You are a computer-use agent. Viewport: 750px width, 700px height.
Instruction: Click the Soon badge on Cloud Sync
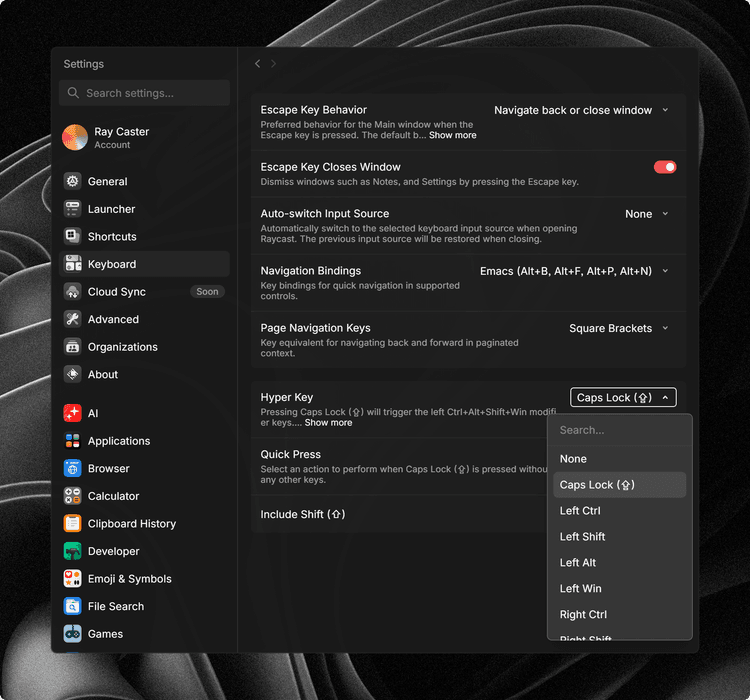point(207,292)
